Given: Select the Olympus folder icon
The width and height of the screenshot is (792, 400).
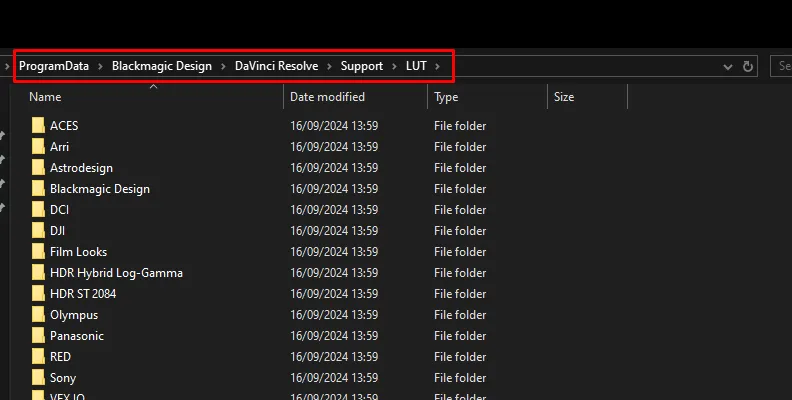Looking at the screenshot, I should pyautogui.click(x=39, y=315).
